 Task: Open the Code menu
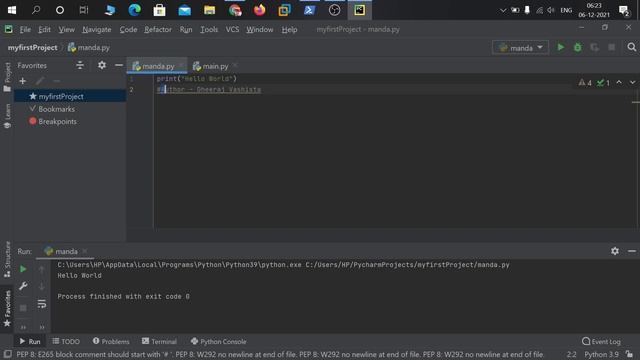[128, 30]
